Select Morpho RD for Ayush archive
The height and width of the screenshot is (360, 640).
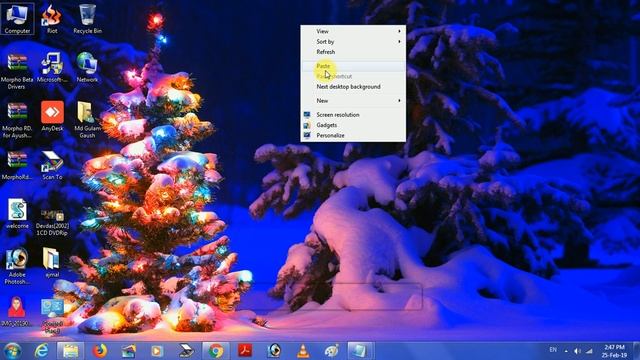17,120
